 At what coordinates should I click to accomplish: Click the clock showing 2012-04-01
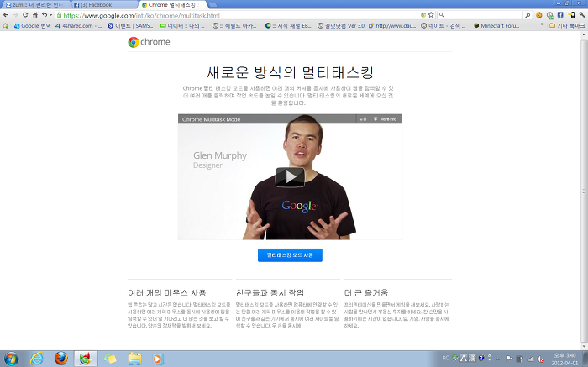(564, 359)
